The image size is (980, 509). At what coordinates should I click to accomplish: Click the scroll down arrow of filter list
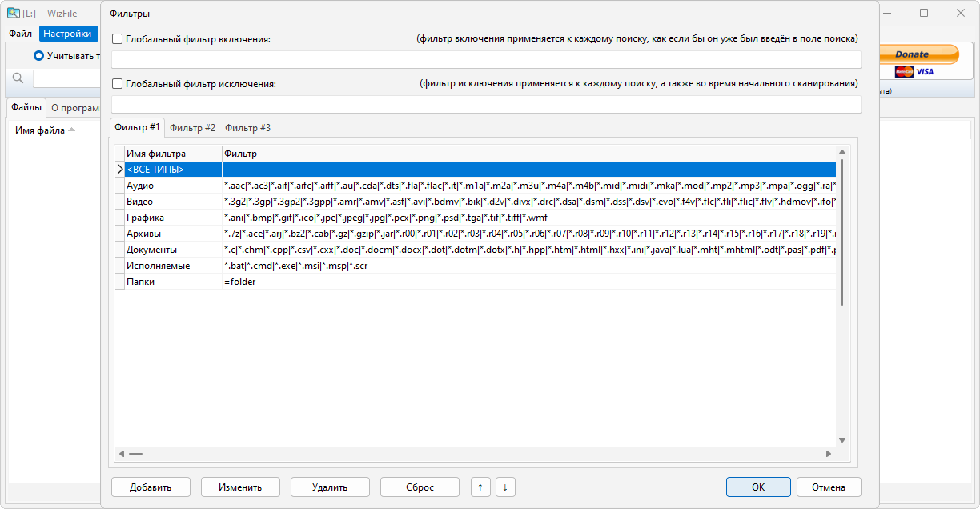841,439
